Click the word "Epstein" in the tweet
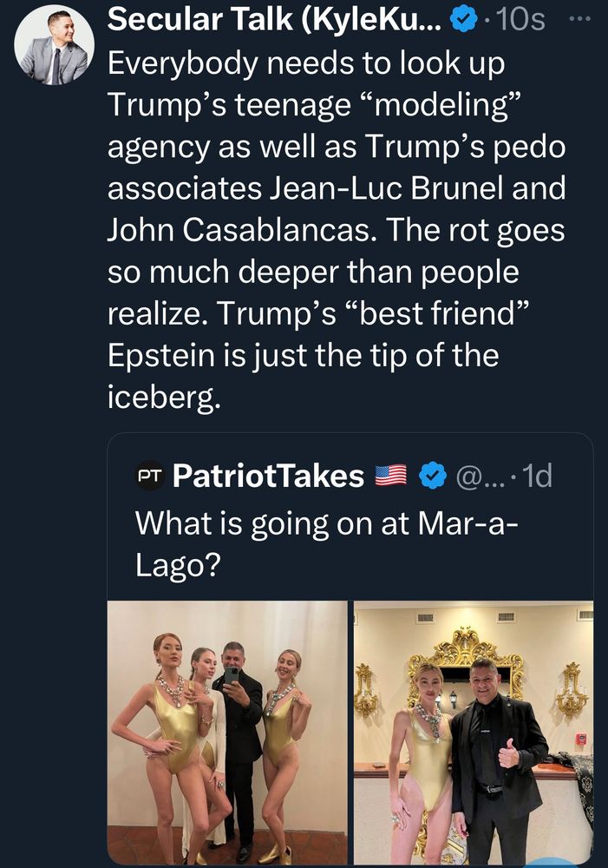The width and height of the screenshot is (608, 868). point(165,356)
